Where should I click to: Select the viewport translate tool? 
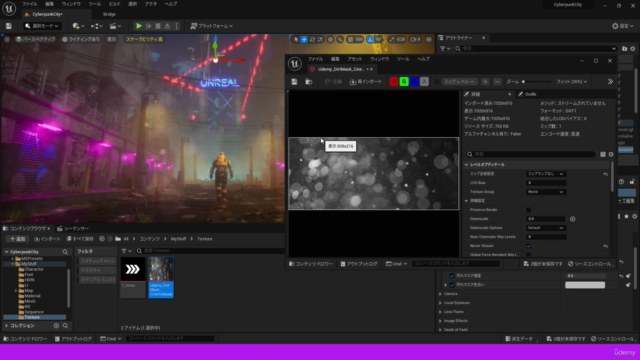304,39
